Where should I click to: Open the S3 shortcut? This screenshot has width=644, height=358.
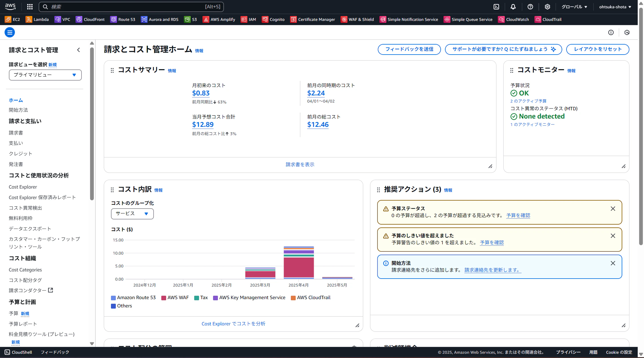[191, 19]
